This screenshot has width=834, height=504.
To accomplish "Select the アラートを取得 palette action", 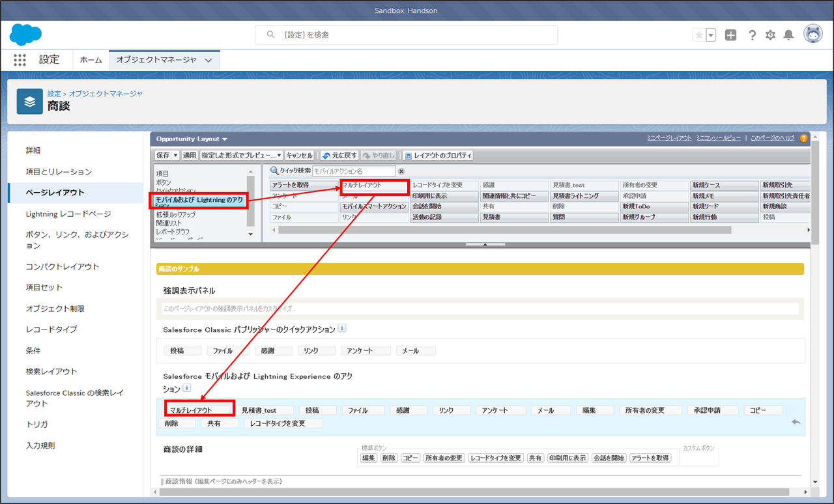I will (304, 186).
